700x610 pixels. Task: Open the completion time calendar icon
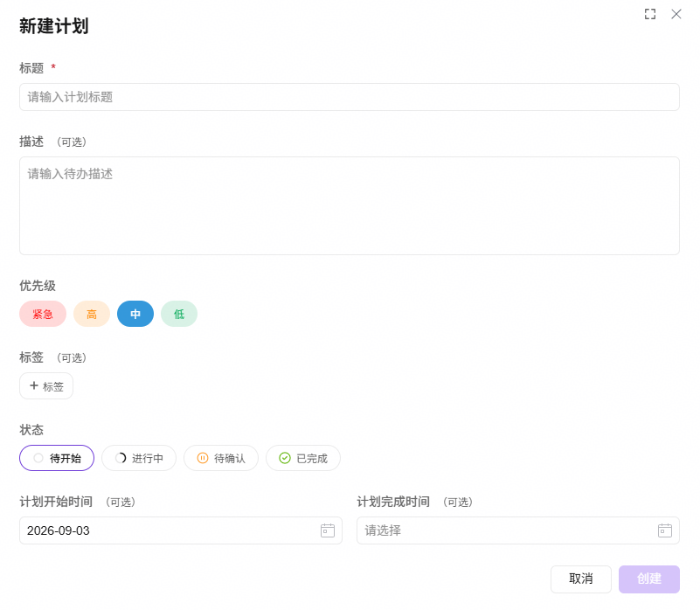tap(665, 530)
